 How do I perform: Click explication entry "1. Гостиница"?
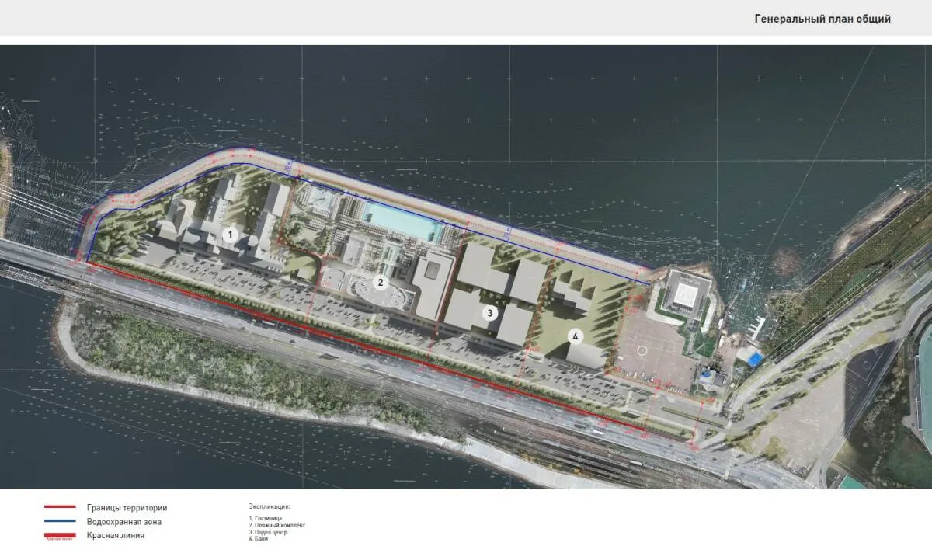(266, 518)
